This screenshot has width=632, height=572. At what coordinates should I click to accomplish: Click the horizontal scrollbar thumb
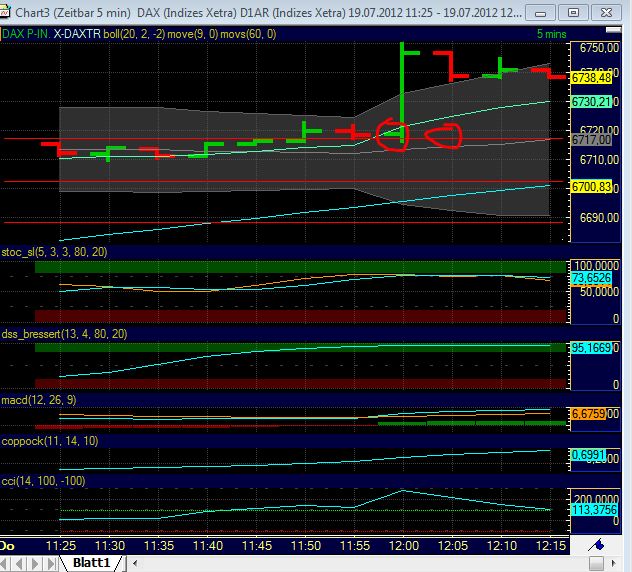596,563
